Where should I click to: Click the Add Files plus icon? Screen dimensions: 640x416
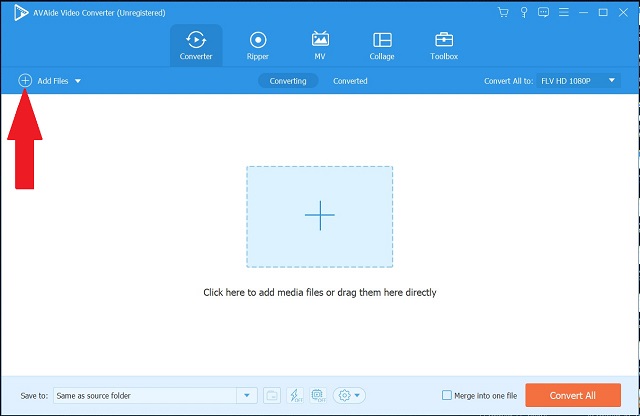25,81
